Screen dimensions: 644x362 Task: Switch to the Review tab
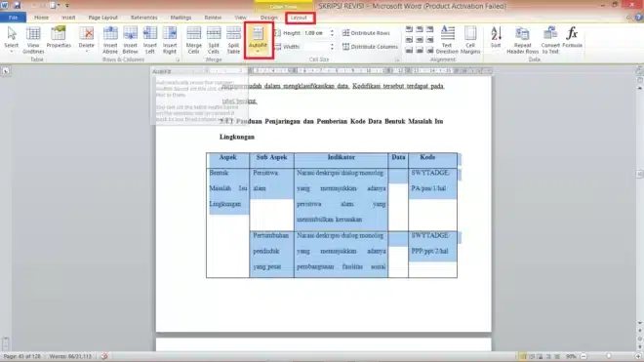pyautogui.click(x=213, y=18)
